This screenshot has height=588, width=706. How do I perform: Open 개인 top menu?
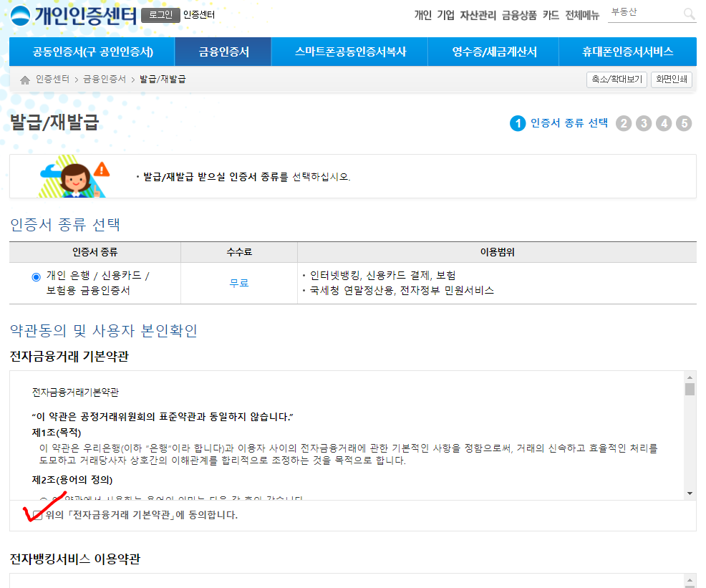[x=422, y=15]
